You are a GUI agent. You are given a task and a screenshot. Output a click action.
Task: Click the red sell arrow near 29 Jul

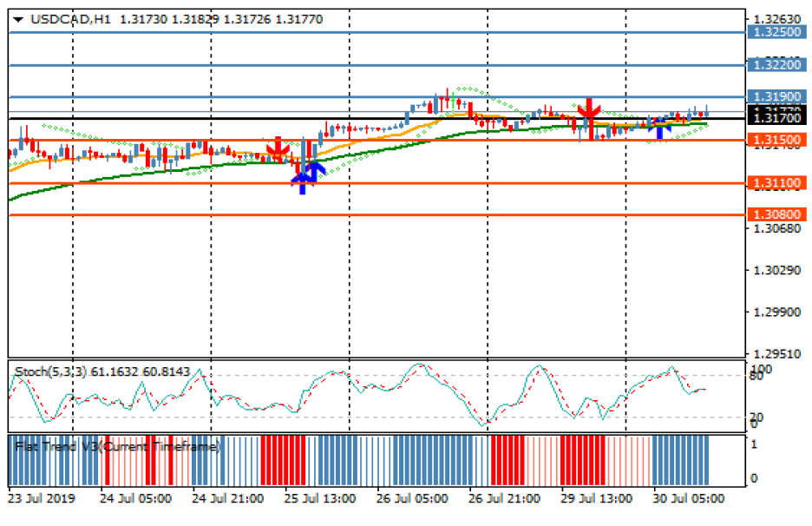(589, 108)
